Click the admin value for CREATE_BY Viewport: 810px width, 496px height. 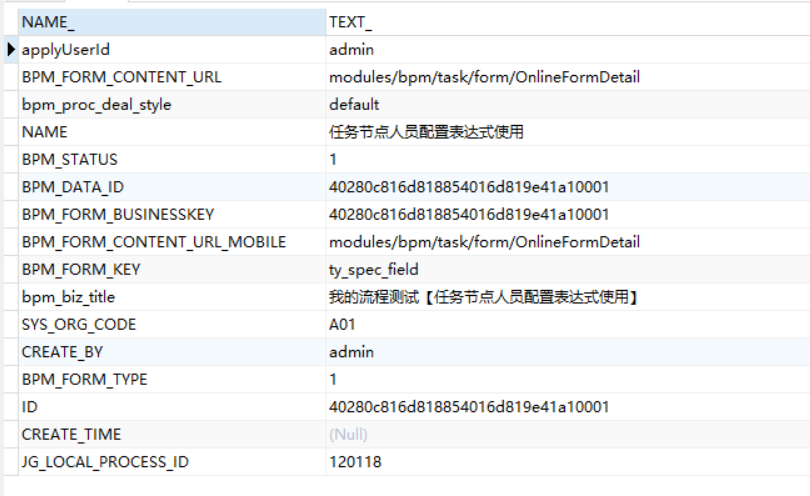[568, 352]
